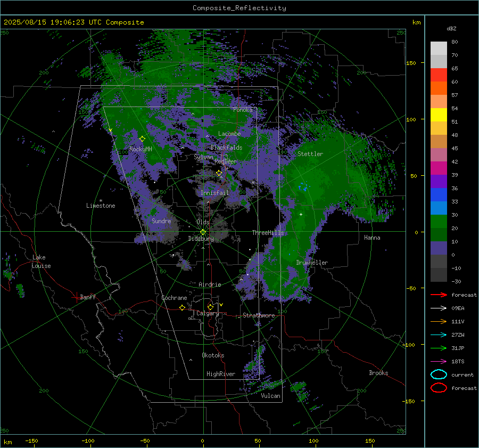The height and width of the screenshot is (448, 479).
Task: Click the Composite_Reflectivity title text
Action: coord(240,8)
